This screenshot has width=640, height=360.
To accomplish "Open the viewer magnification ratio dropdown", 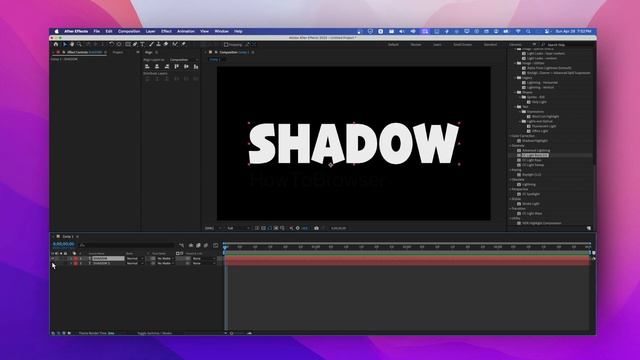I will [x=213, y=228].
